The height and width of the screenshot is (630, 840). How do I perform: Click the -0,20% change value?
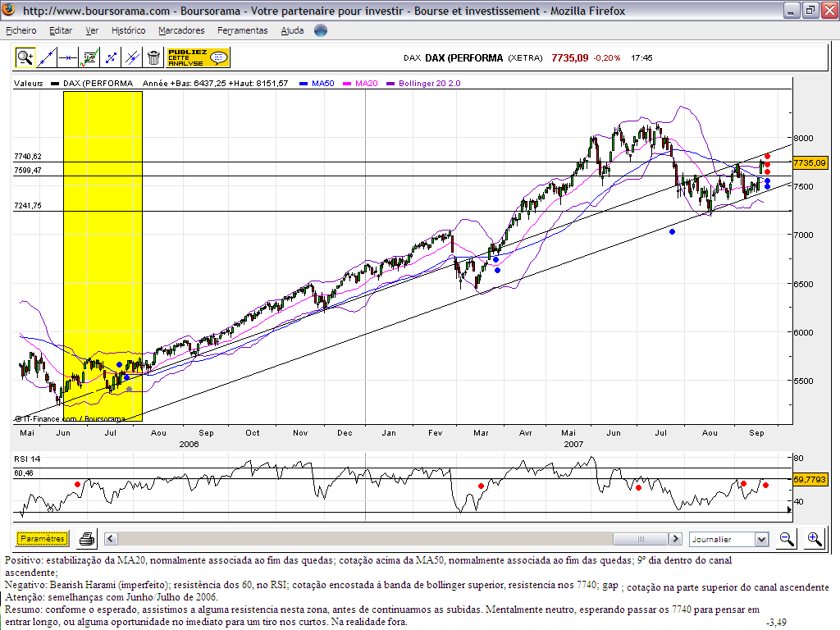pyautogui.click(x=607, y=58)
